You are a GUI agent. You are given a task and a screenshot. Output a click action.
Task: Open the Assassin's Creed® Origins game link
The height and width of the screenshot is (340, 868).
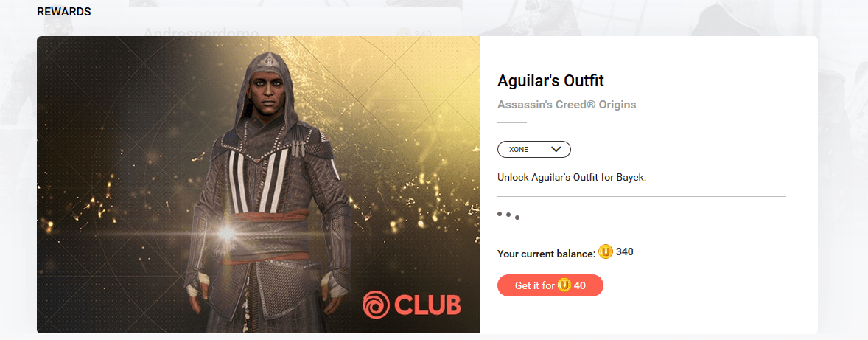tap(567, 105)
